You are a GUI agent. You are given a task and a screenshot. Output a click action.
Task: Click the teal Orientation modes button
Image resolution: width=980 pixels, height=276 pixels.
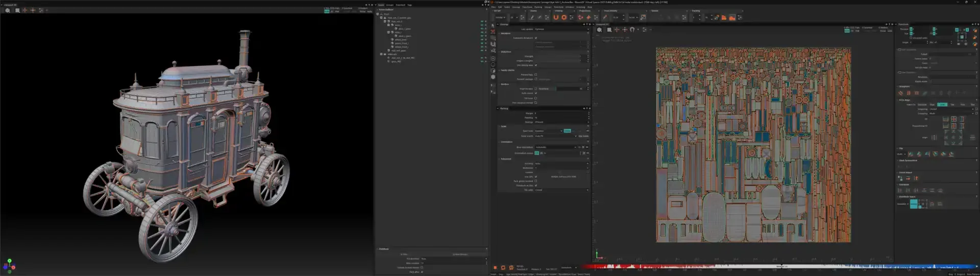[536, 153]
